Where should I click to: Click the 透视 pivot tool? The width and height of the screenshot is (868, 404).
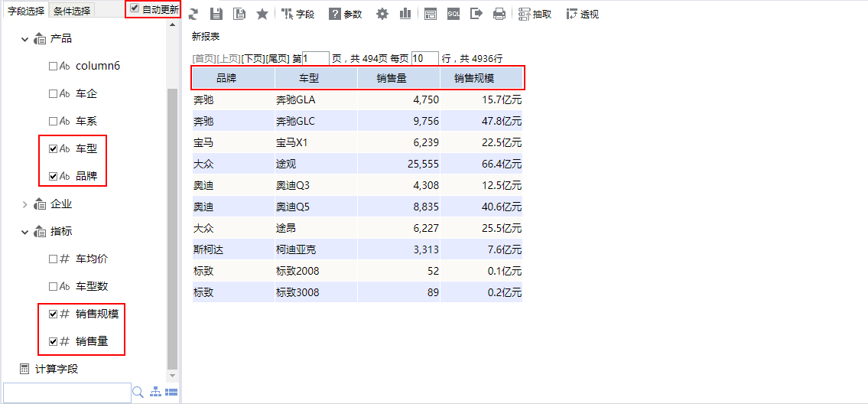coord(582,15)
